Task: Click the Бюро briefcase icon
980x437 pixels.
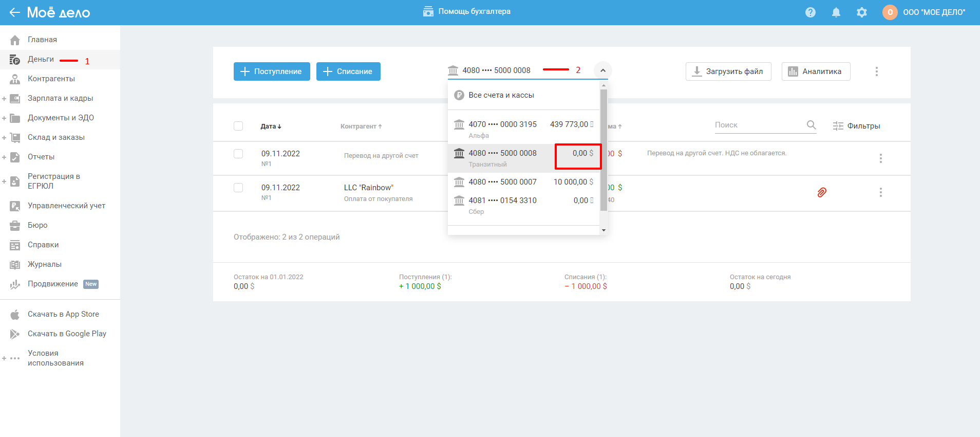Action: point(15,226)
